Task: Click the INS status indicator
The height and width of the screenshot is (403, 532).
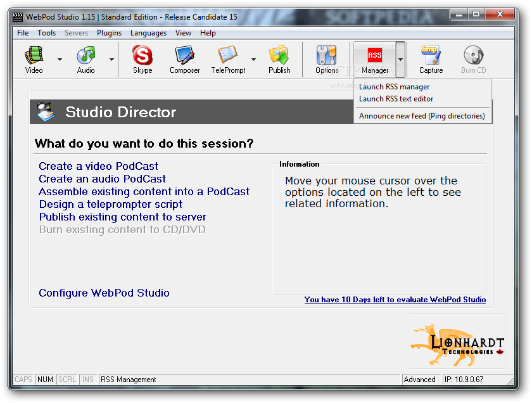Action: [x=88, y=379]
